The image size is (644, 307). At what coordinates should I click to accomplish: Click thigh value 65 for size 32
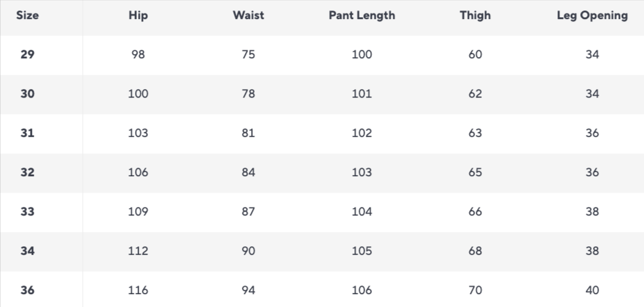click(475, 173)
